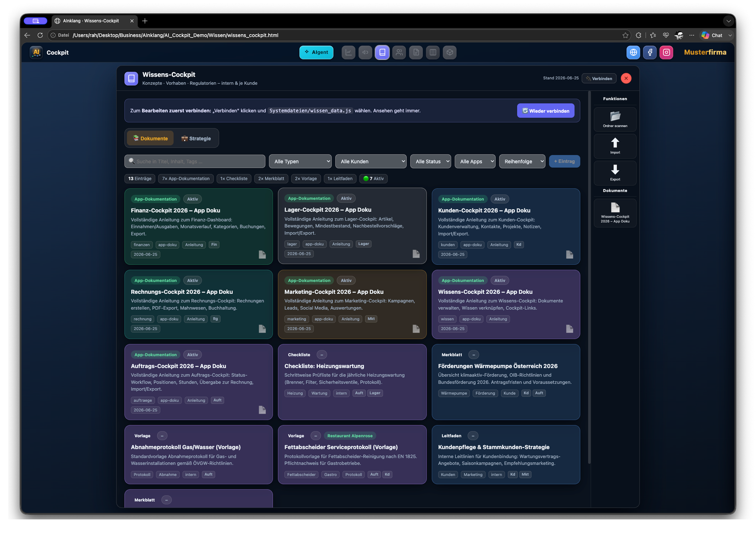Click the 1x Checkliste filter chip
The width and height of the screenshot is (756, 541).
(x=234, y=179)
